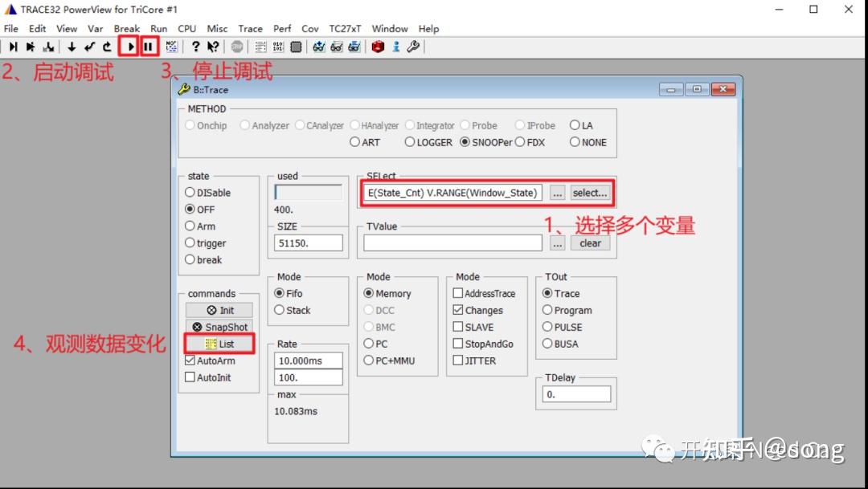Open the SELect browse ellipsis dropdown
Screen dimensions: 868x489
click(x=558, y=193)
